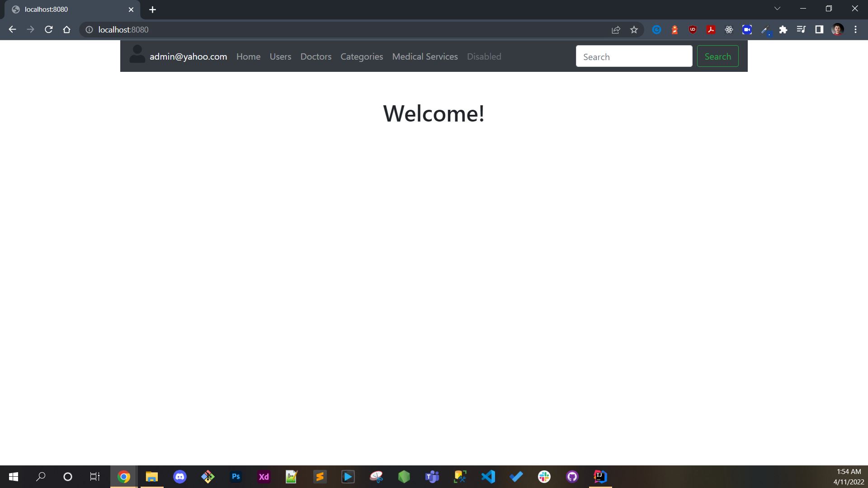
Task: Select the user profile icon in the navbar
Action: coord(137,55)
